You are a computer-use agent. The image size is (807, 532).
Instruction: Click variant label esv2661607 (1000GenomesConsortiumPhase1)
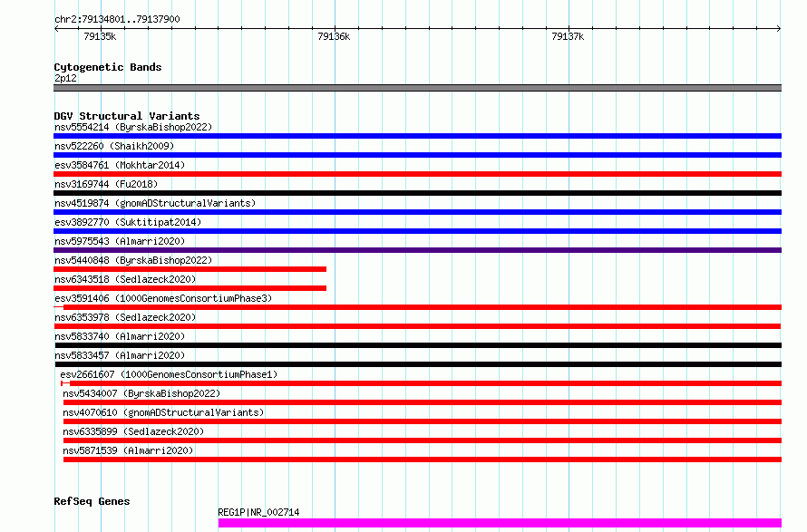click(x=169, y=374)
